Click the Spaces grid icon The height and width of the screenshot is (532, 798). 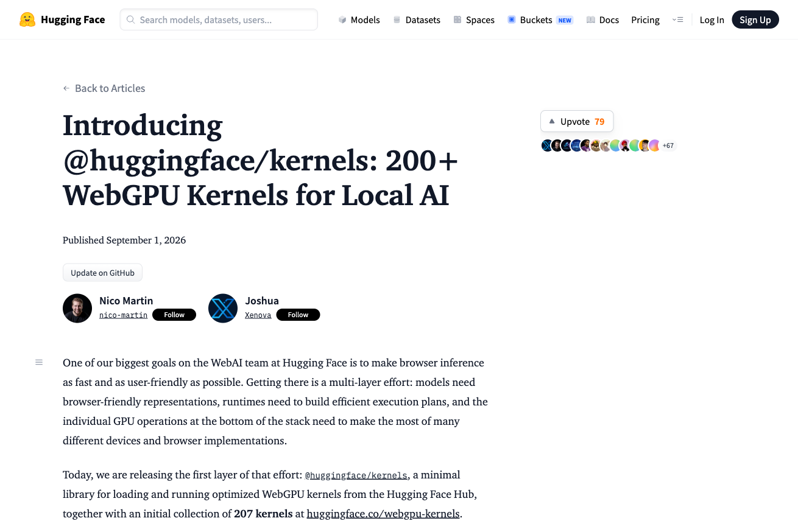(457, 19)
